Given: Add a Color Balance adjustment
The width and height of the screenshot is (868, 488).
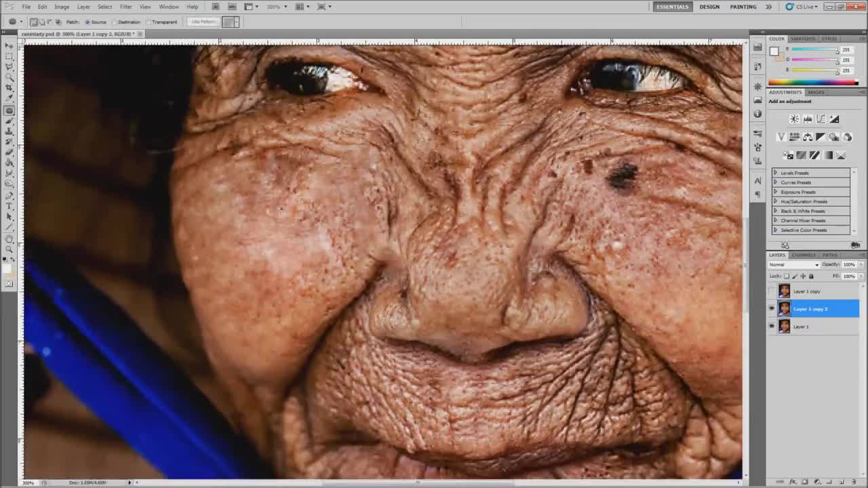Looking at the screenshot, I should pos(808,137).
